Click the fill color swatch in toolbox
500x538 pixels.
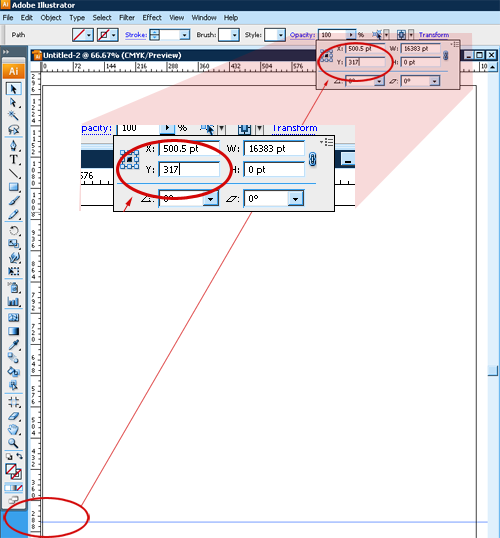pos(11,469)
